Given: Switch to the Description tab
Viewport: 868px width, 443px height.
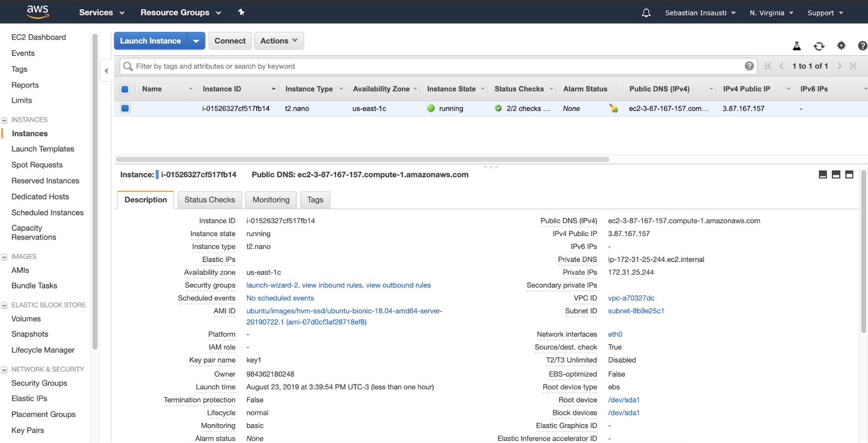Looking at the screenshot, I should pyautogui.click(x=145, y=200).
